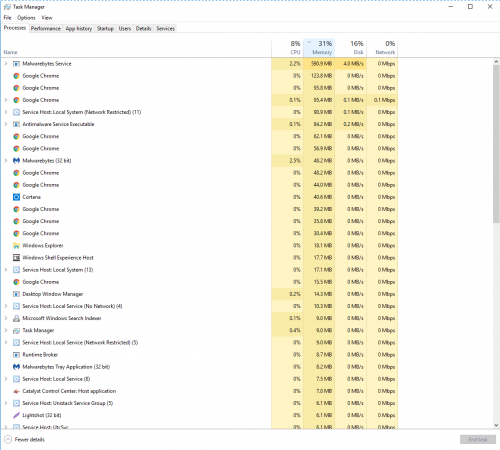Screen dimensions: 500x450
Task: Click the Runtime Broker icon
Action: (16, 355)
